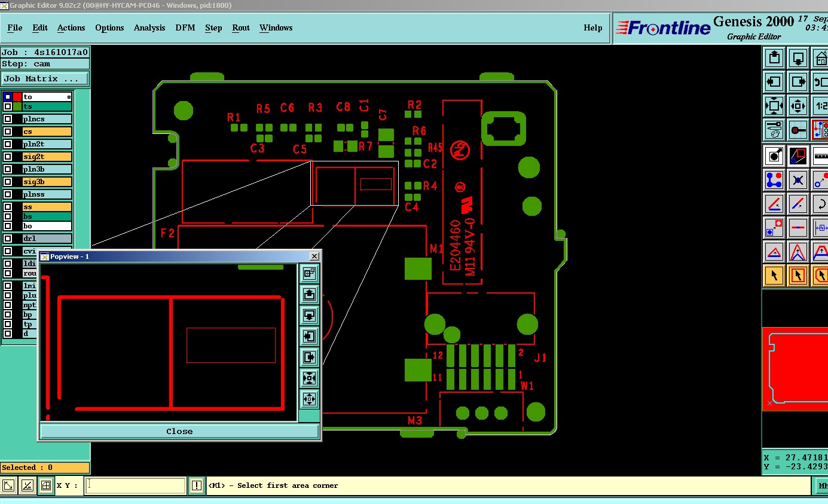The height and width of the screenshot is (504, 828).
Task: Click the Popview pan right icon
Action: point(309,358)
